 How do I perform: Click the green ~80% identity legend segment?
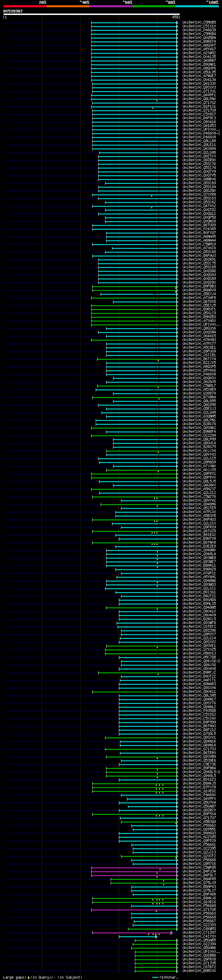coord(154,6)
